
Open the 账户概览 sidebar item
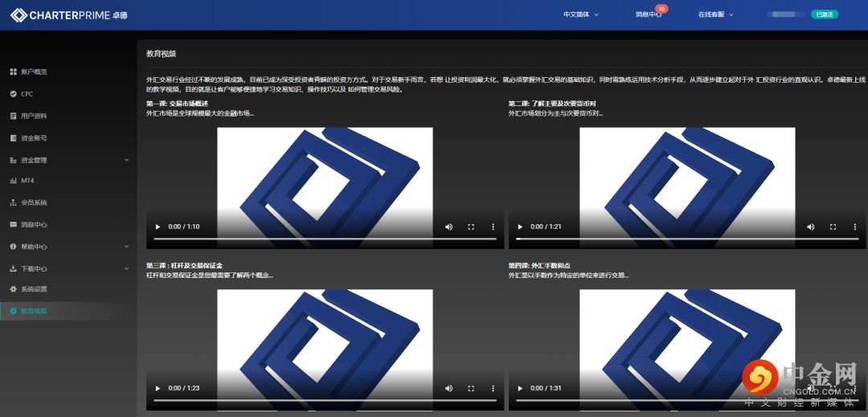[x=33, y=72]
